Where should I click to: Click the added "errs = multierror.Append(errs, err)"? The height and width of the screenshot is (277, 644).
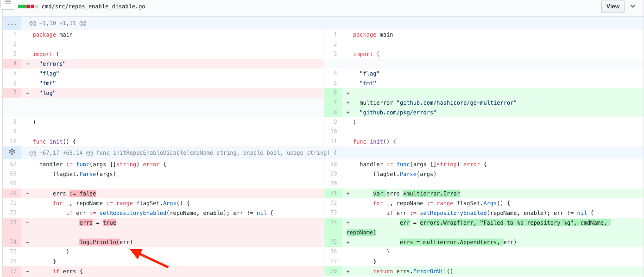pos(458,242)
